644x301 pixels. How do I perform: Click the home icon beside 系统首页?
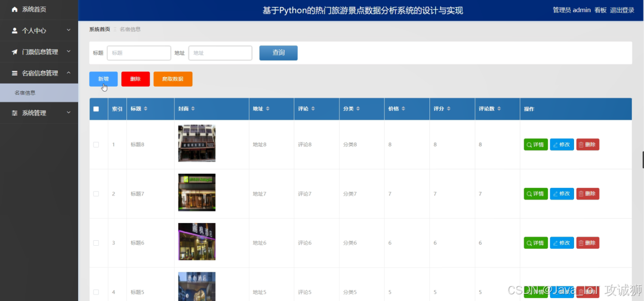(x=15, y=10)
